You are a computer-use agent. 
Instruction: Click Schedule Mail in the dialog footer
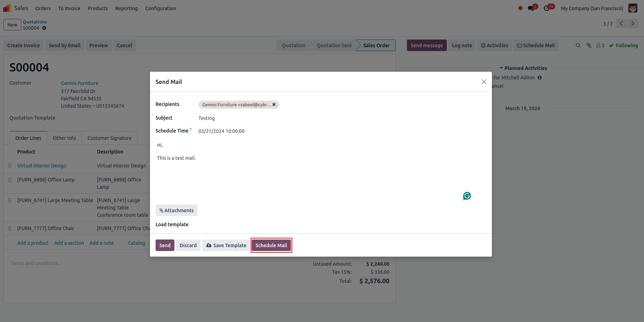coord(271,245)
